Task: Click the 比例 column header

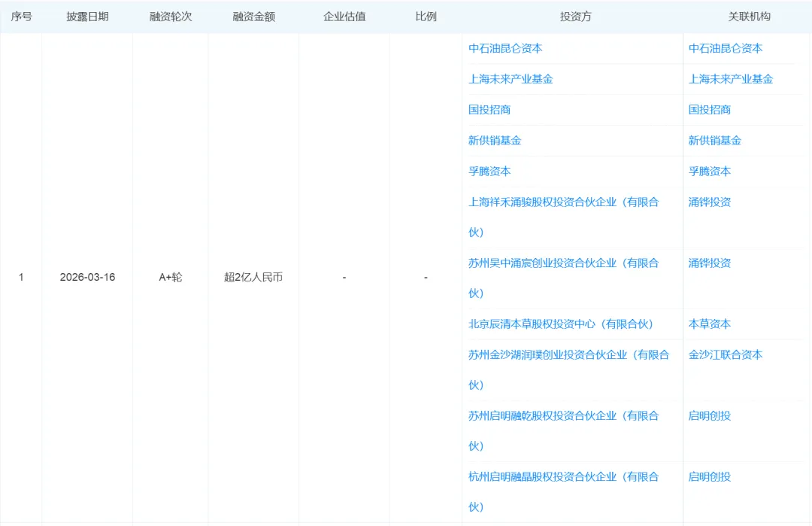Action: point(426,17)
